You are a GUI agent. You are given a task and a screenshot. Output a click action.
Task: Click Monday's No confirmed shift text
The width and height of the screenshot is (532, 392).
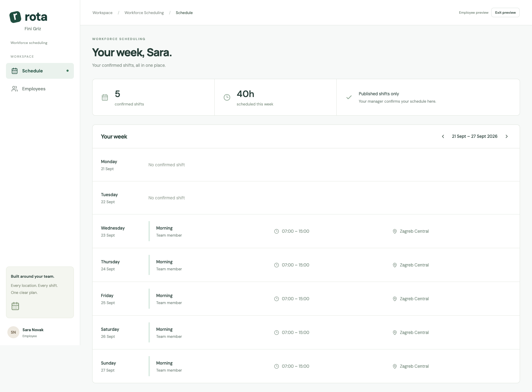coord(166,165)
